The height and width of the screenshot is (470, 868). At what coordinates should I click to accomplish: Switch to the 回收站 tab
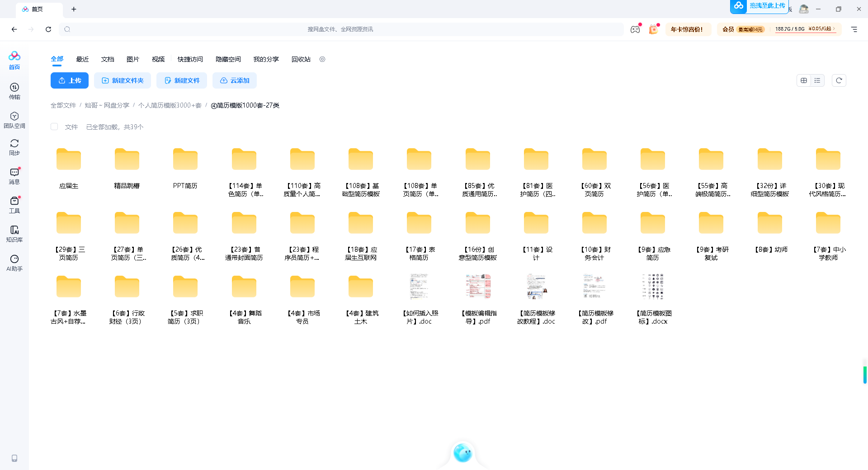pos(301,59)
